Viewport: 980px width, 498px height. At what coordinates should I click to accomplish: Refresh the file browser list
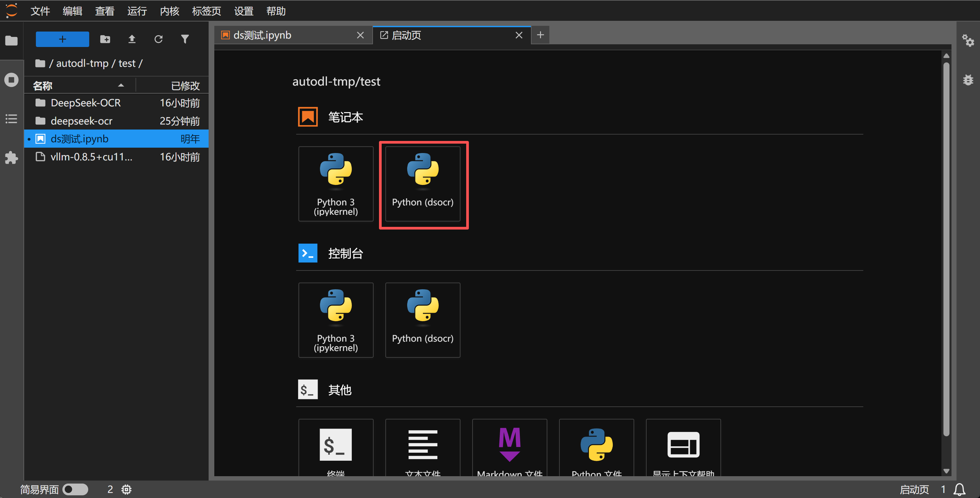(158, 39)
